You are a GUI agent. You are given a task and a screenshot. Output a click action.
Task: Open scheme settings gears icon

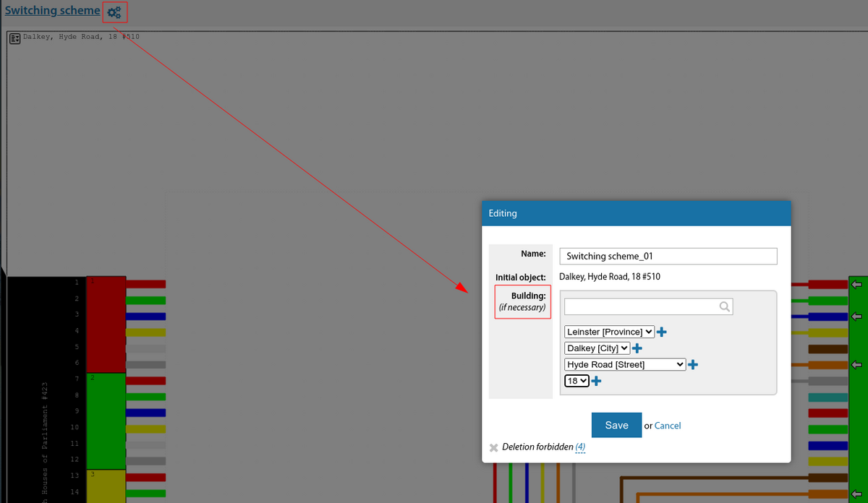(x=114, y=12)
